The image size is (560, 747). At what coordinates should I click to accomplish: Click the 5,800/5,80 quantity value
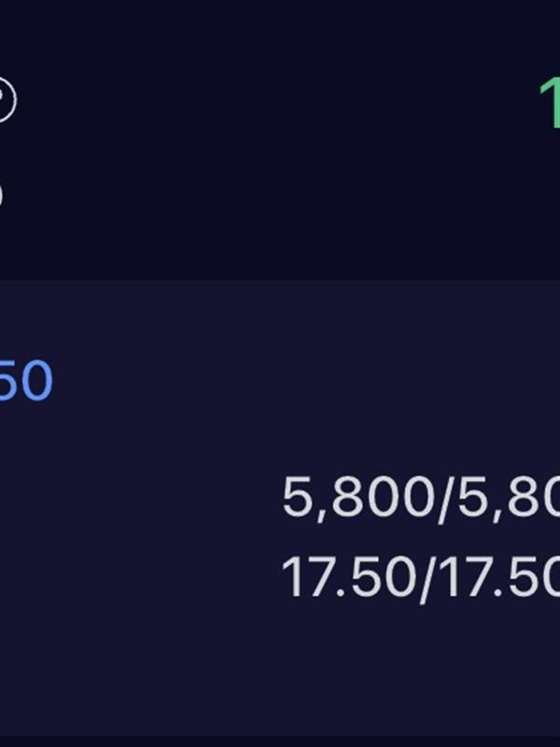(x=420, y=500)
